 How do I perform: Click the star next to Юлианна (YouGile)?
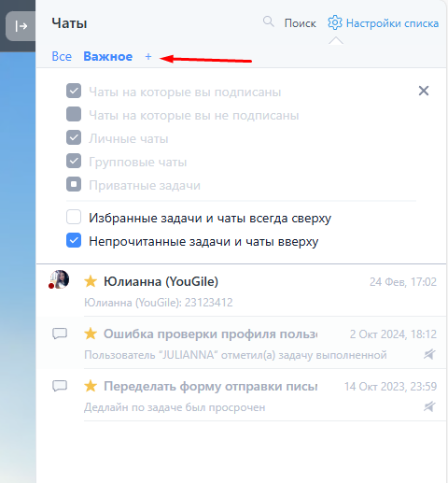point(91,281)
